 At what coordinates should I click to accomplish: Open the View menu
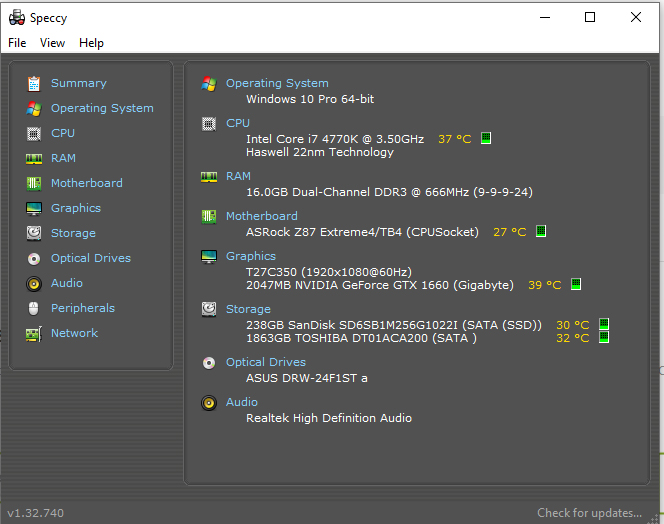(x=53, y=43)
